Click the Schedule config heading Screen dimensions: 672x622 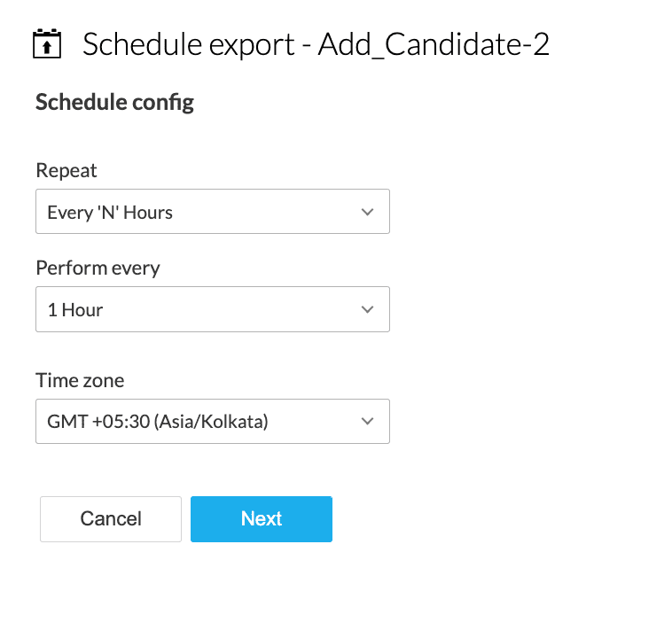(x=114, y=103)
